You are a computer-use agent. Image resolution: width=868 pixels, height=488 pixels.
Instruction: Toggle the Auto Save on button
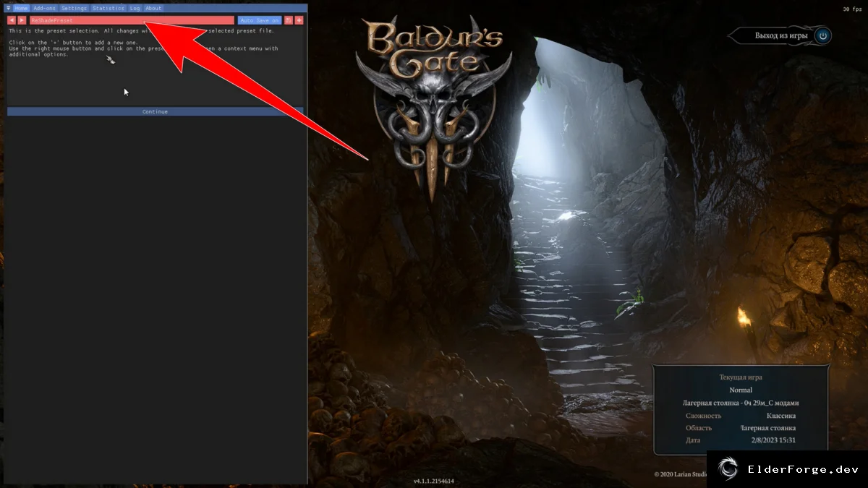[x=260, y=20]
